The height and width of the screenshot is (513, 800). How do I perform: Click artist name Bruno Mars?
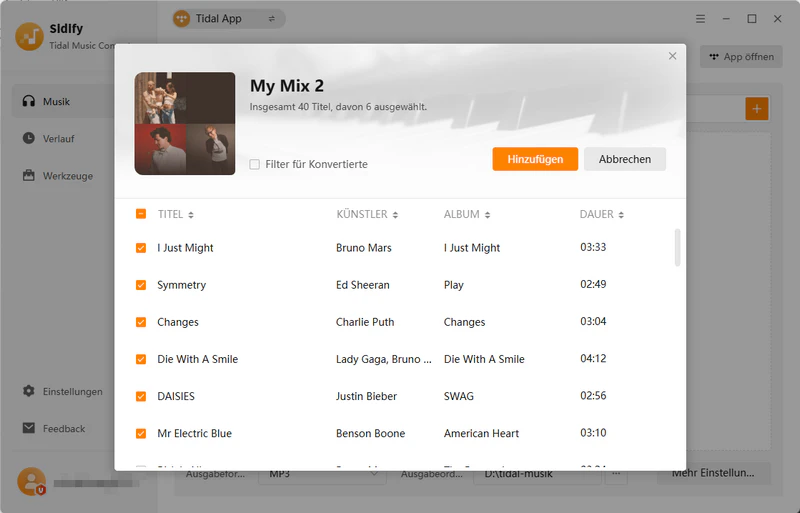coord(363,248)
